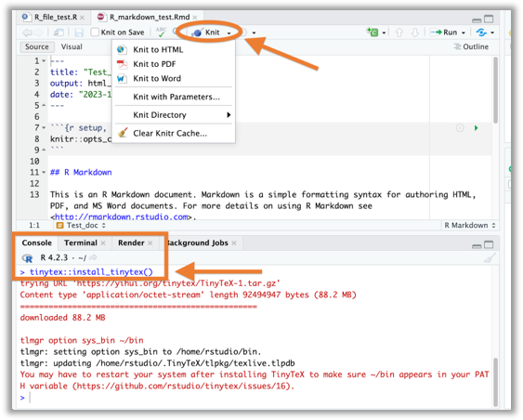Click the spell check ABC icon

[x=161, y=32]
